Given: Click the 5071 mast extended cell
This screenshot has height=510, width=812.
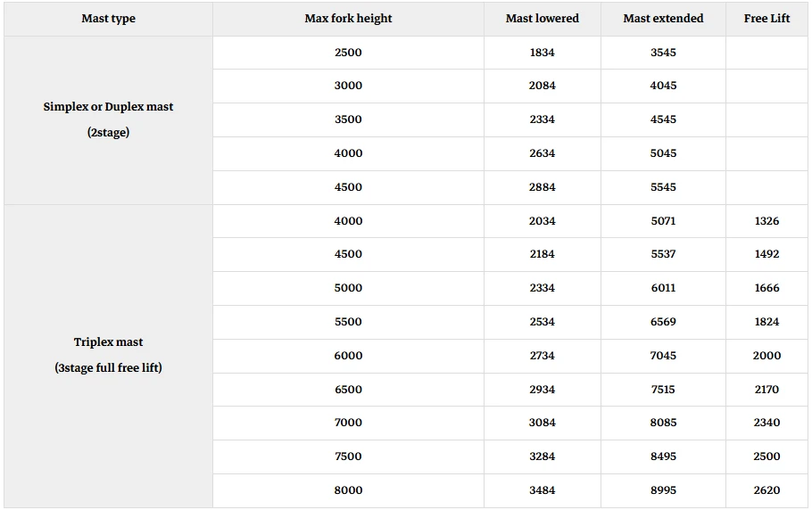Looking at the screenshot, I should [x=663, y=221].
